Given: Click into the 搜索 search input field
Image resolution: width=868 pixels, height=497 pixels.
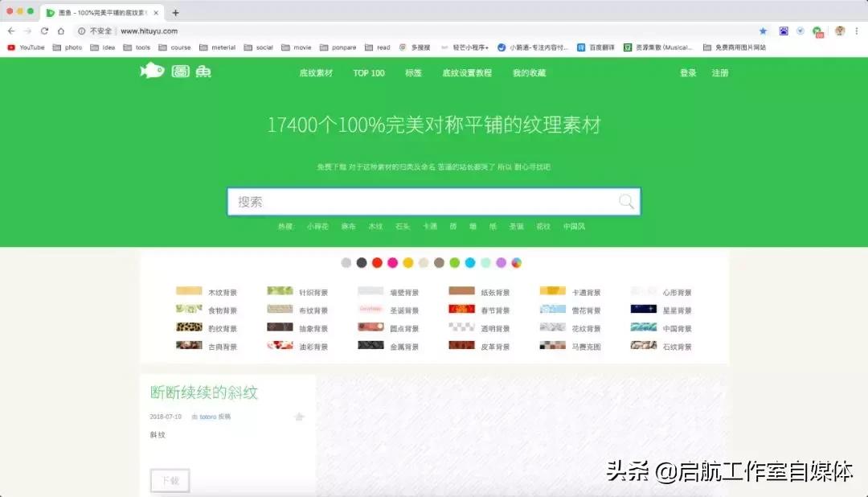Looking at the screenshot, I should click(362, 201).
